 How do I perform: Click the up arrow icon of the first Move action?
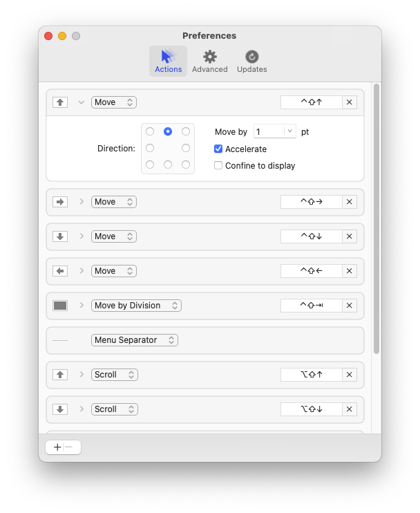tap(60, 102)
